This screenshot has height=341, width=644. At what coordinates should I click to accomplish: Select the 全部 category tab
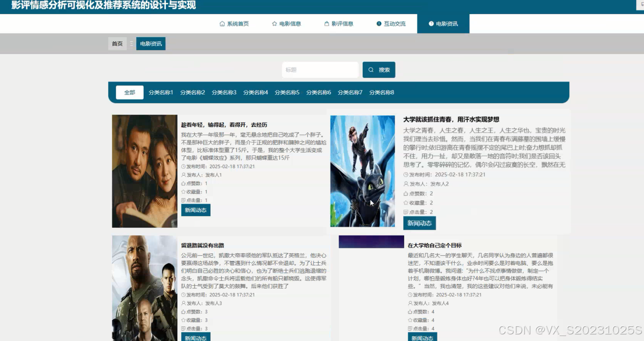[130, 92]
